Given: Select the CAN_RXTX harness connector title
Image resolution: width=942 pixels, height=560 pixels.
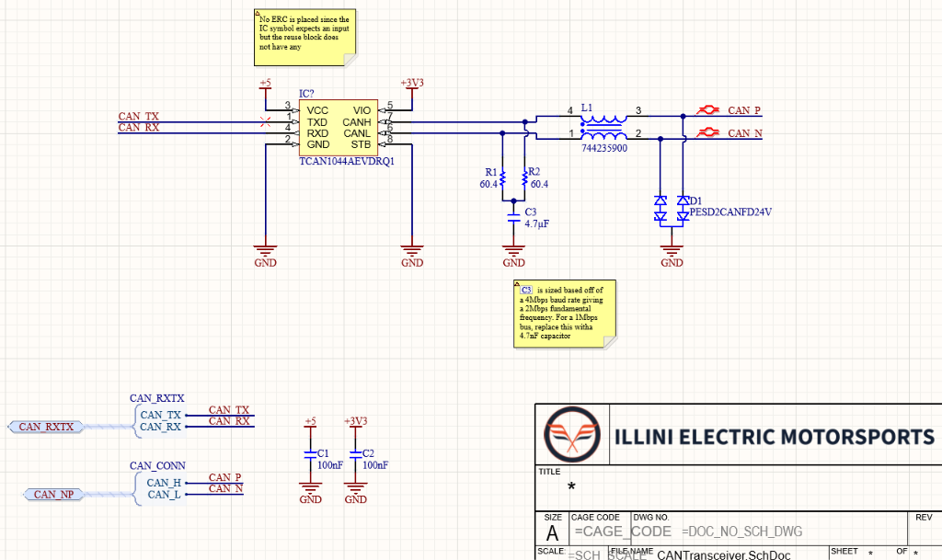Looking at the screenshot, I should click(156, 398).
